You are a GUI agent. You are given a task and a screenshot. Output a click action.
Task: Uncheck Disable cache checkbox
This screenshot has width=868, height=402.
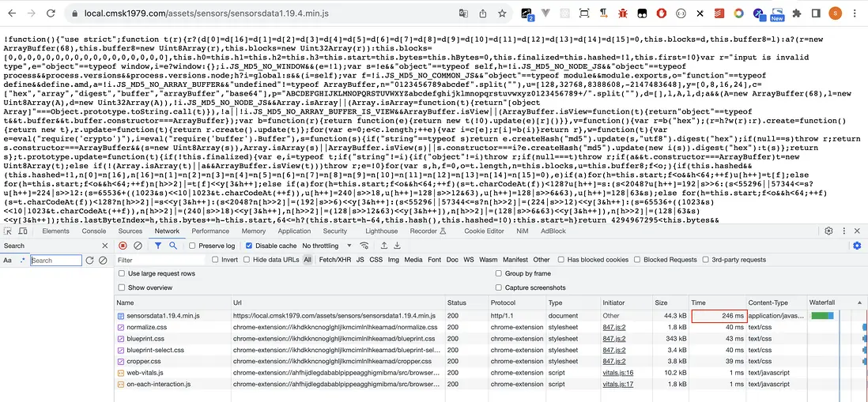[x=248, y=246]
